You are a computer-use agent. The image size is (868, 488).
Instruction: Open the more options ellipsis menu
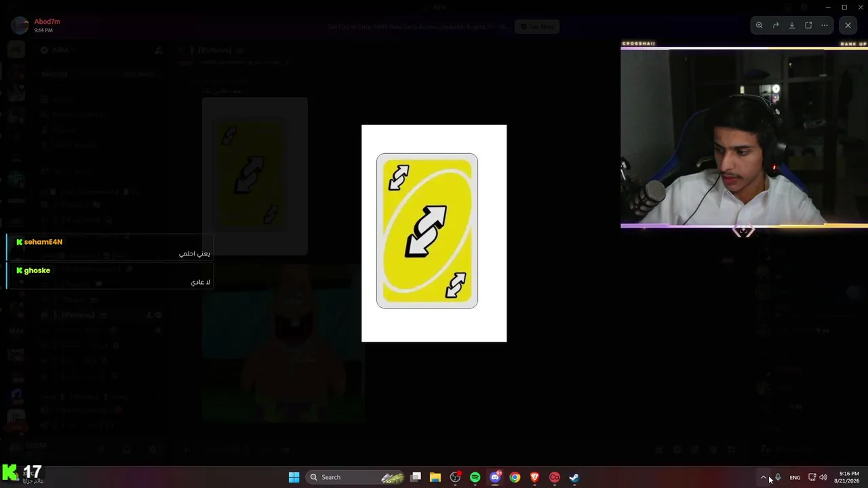[825, 26]
